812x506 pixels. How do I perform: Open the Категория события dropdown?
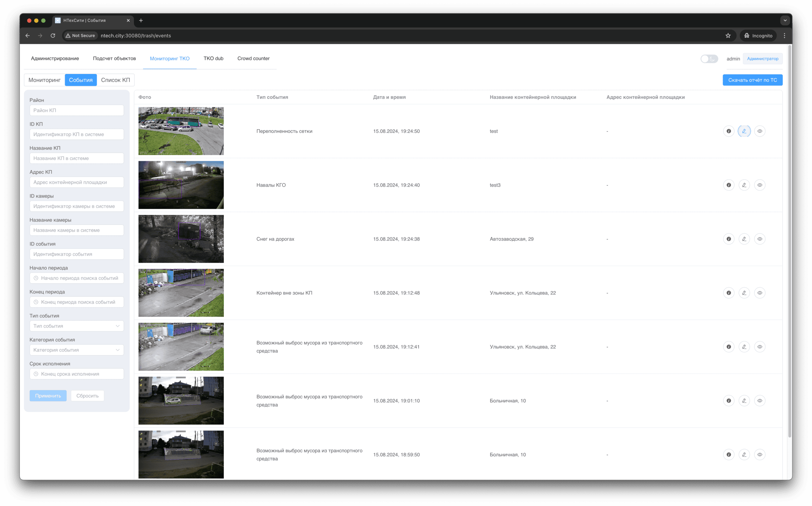coord(77,350)
